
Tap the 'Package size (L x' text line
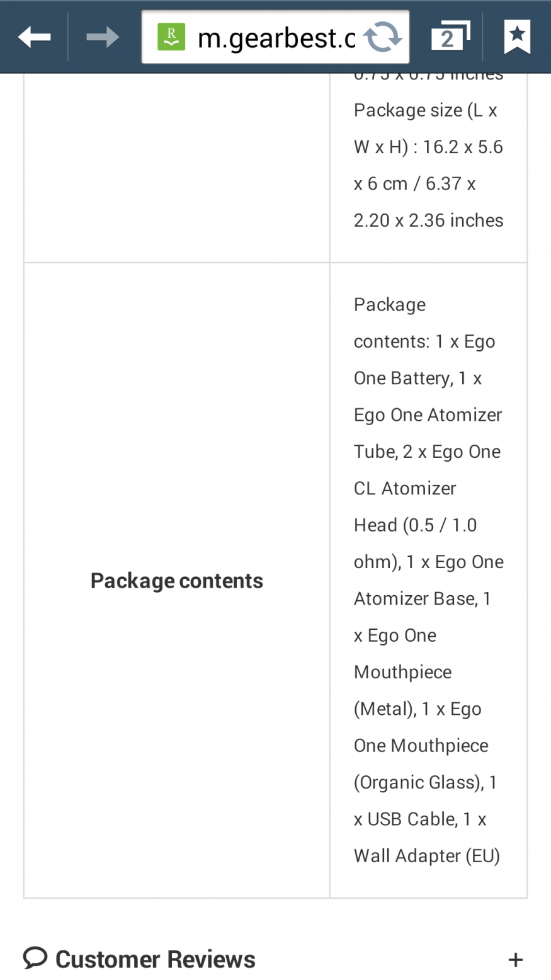(x=426, y=110)
